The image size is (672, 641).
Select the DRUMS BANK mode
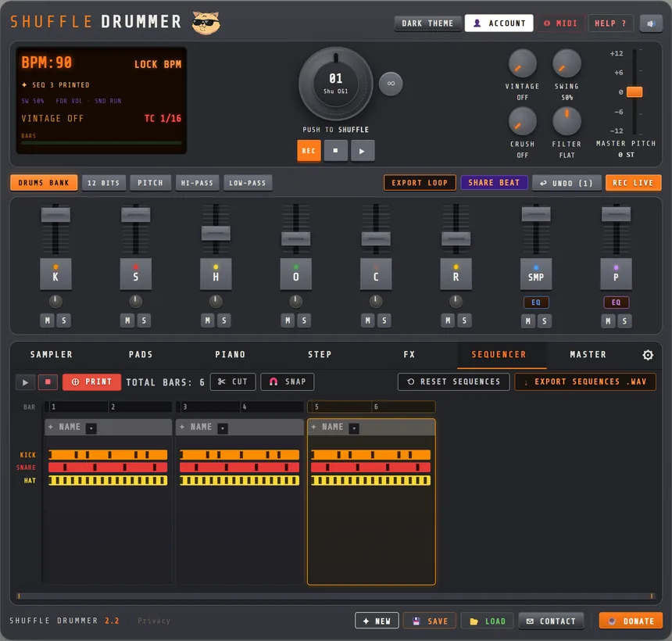[x=44, y=183]
